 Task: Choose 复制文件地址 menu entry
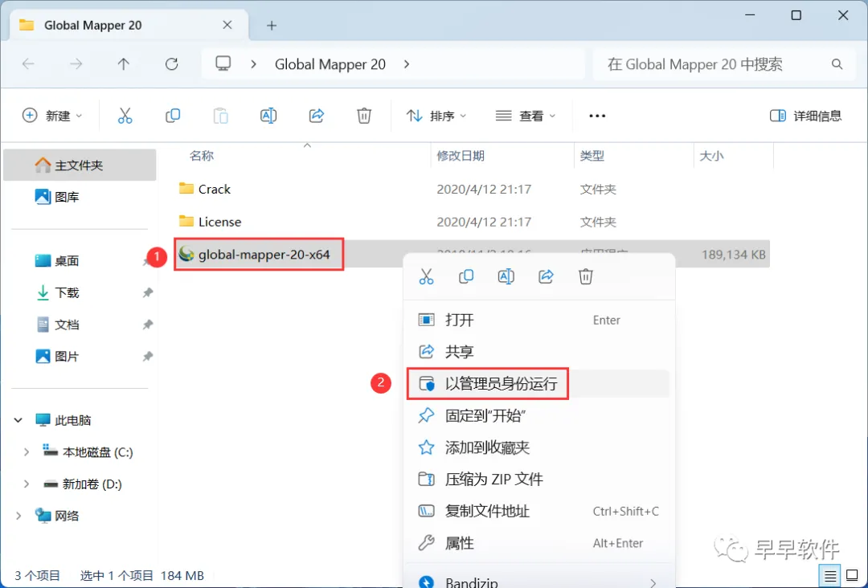539,511
